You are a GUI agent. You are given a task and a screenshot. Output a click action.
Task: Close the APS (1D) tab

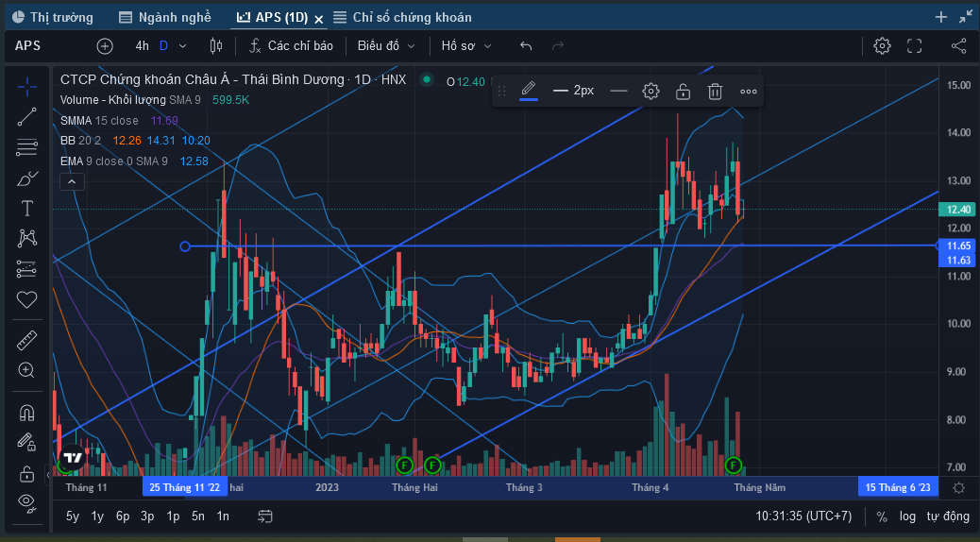click(x=319, y=20)
